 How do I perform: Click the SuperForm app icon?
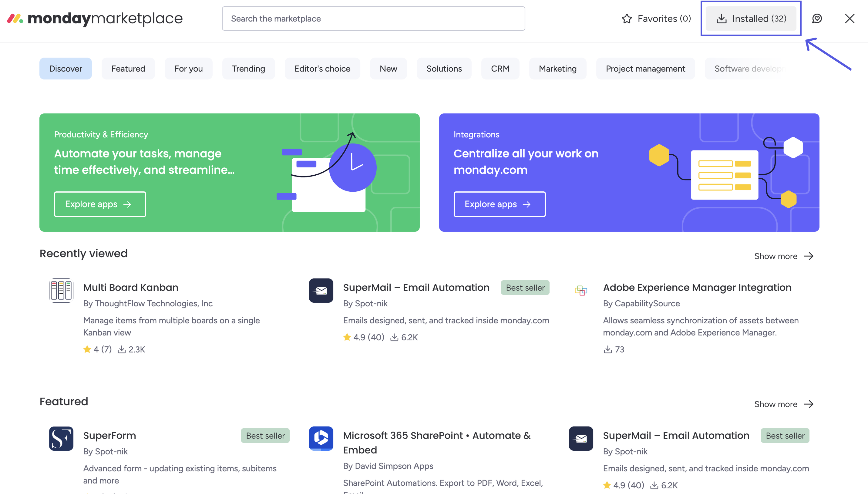pos(61,439)
